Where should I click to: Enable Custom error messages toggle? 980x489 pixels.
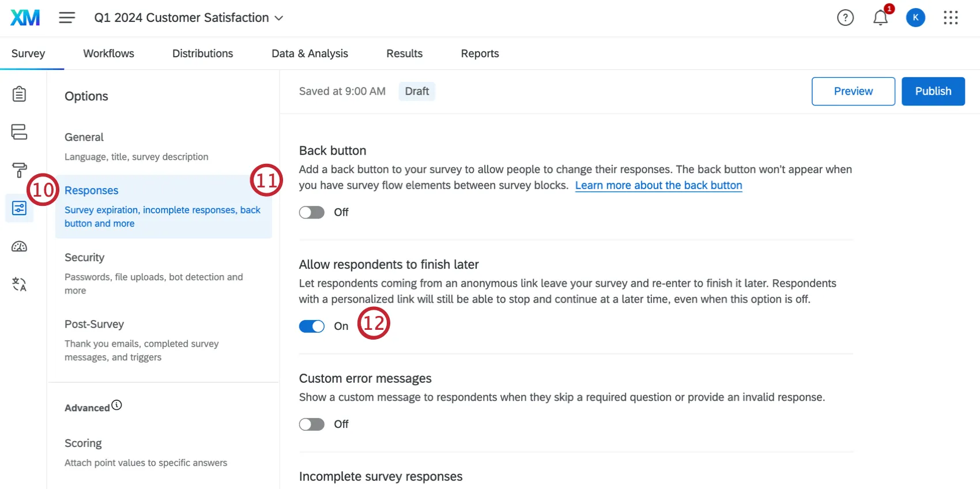(312, 424)
